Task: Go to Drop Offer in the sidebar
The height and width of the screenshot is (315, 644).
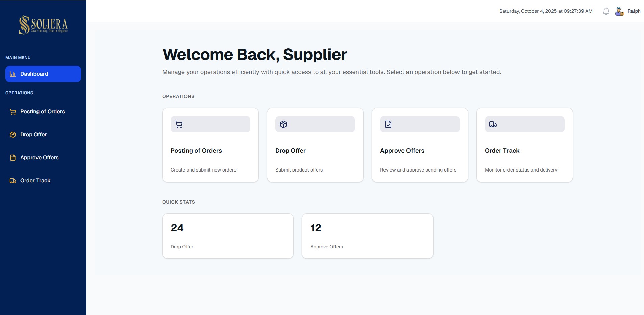Action: pyautogui.click(x=33, y=135)
